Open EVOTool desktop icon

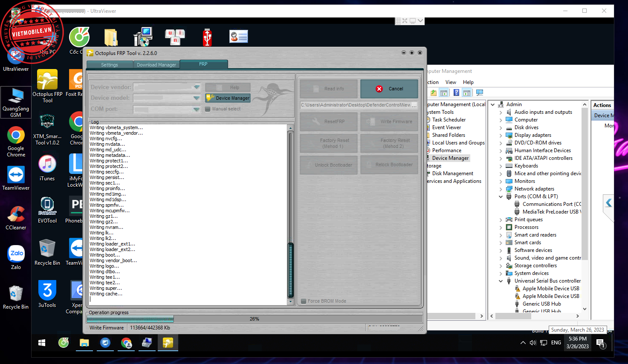[47, 210]
